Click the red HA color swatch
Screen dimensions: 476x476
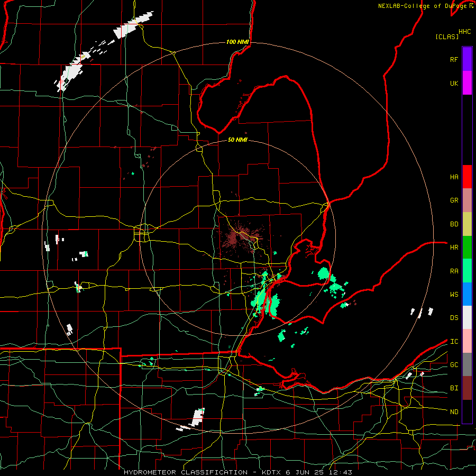click(x=467, y=177)
